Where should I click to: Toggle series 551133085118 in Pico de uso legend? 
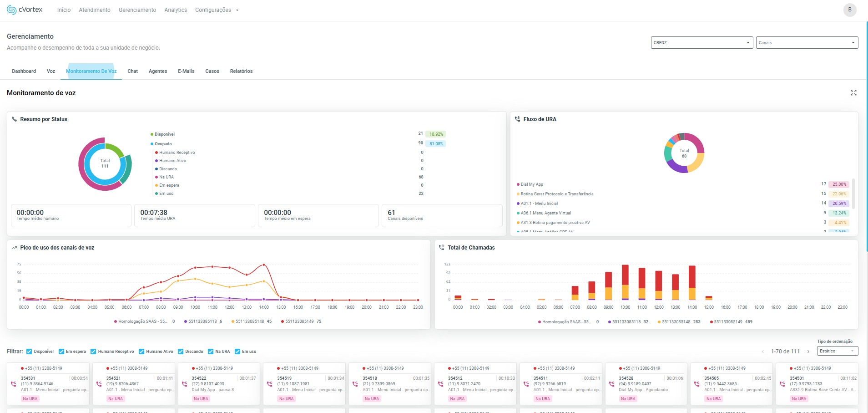point(203,321)
